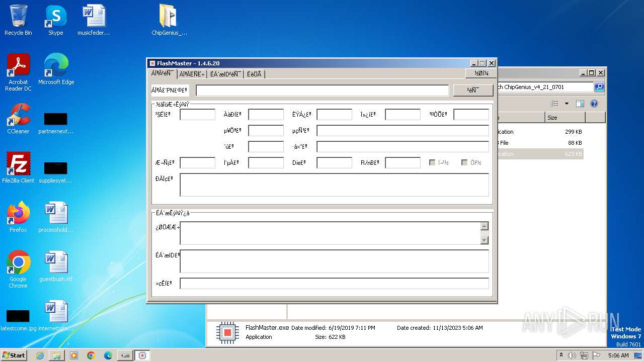Sort Explorer files by Size column
Viewport: 644px width, 362px height.
point(565,118)
